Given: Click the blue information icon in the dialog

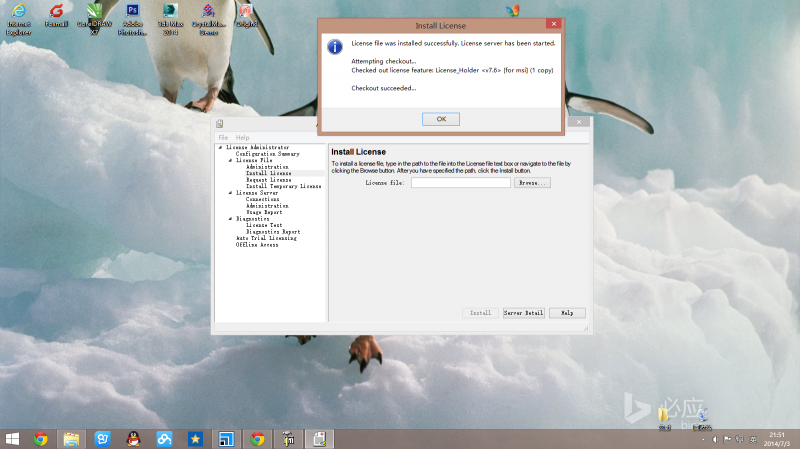Looking at the screenshot, I should 335,47.
